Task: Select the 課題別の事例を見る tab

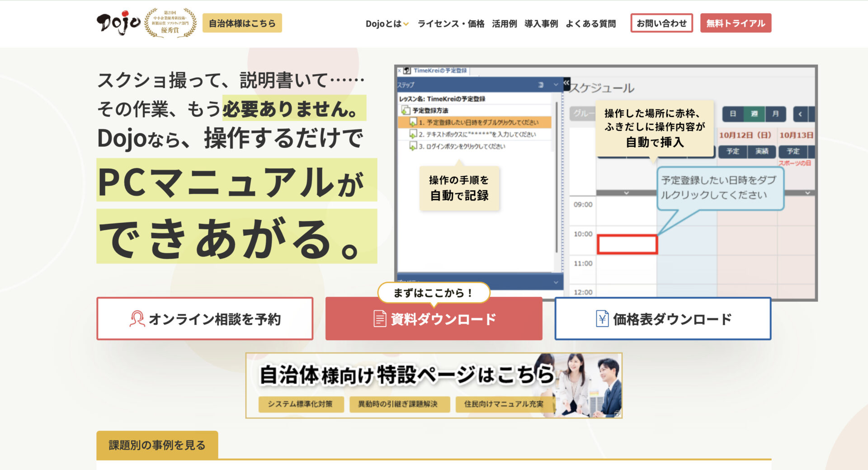Action: click(157, 445)
